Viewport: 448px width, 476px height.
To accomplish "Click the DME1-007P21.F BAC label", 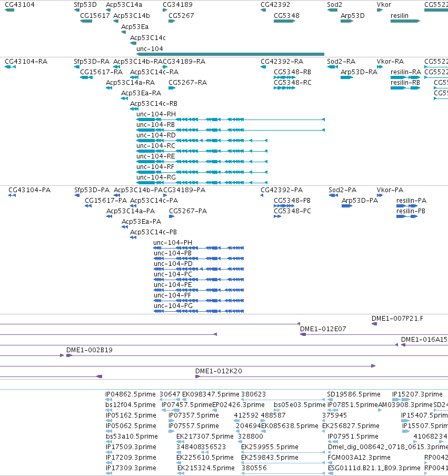I will point(397,319).
